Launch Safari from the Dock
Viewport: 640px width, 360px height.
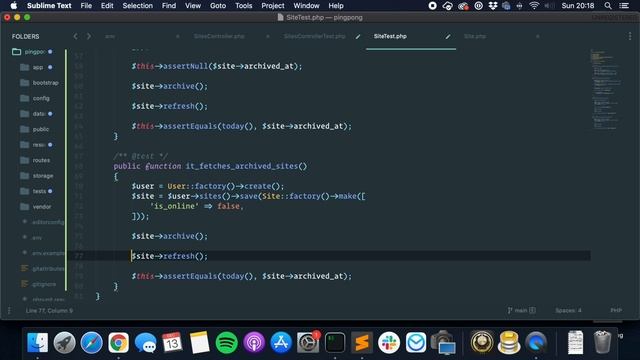(91, 342)
